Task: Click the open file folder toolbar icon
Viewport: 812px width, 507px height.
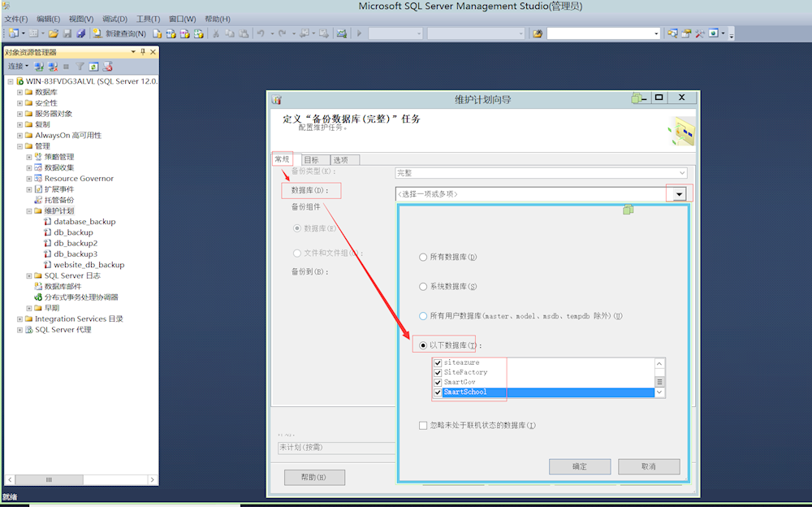Action: pos(54,33)
